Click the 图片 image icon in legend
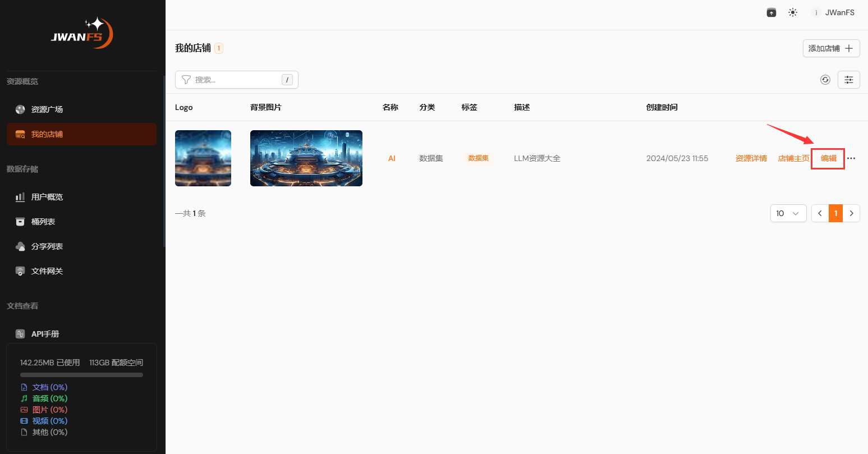 point(24,410)
